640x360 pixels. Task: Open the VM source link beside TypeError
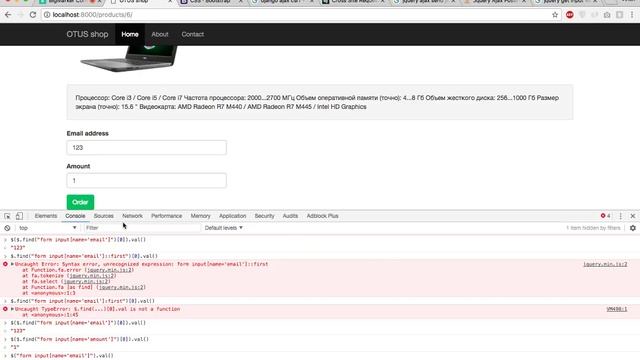tap(617, 309)
